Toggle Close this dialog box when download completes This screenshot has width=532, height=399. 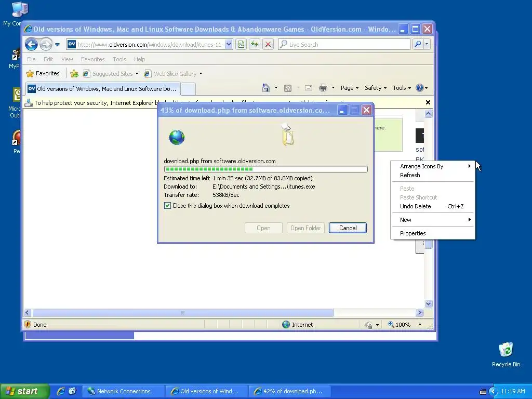click(x=167, y=206)
